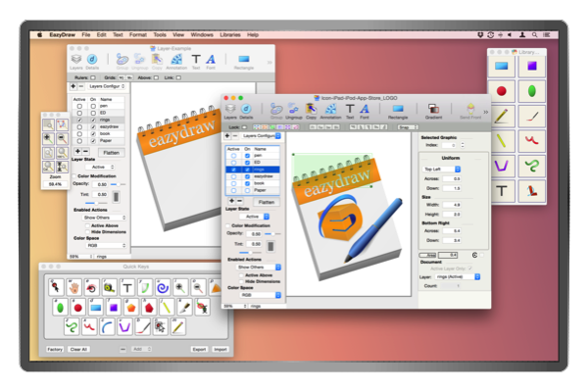Pick the tape measure tool in Quick Keys

click(x=109, y=288)
